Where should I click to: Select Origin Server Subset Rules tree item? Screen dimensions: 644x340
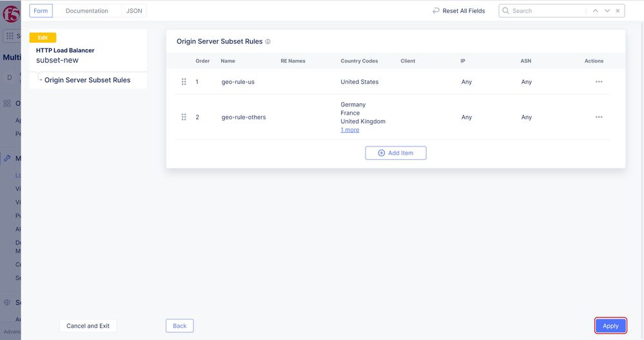[x=87, y=80]
